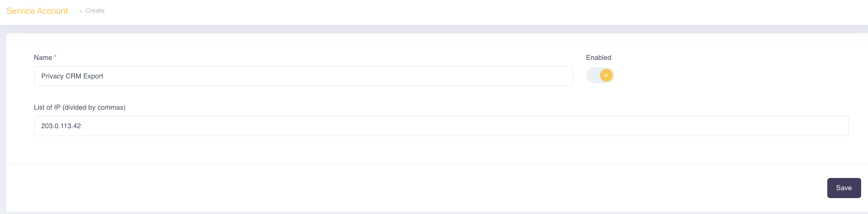Click the Enabled label above the switch
The image size is (868, 214).
tap(598, 57)
